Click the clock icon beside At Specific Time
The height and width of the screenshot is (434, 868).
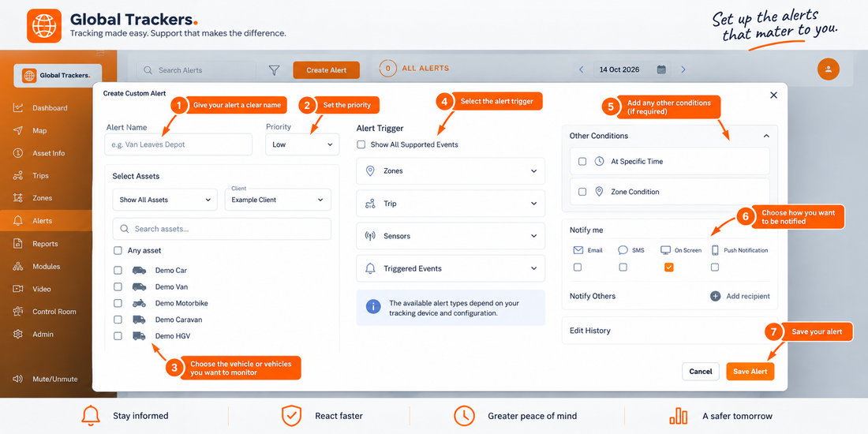point(599,161)
